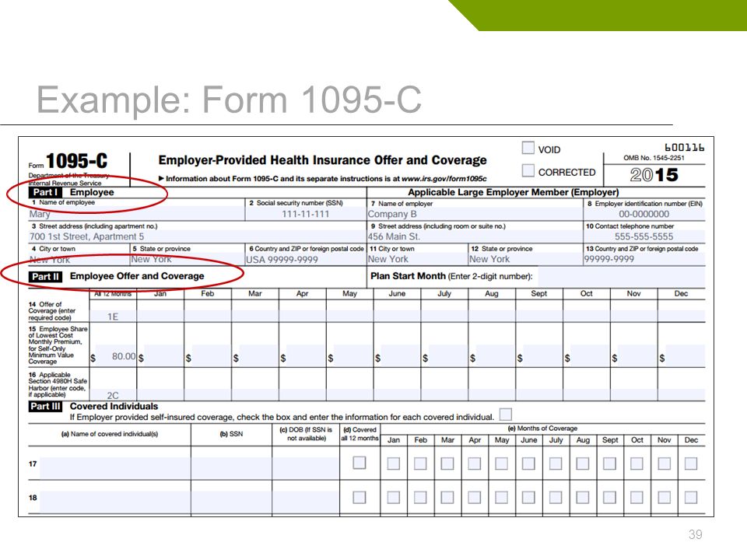Click the June column header in Part II
Image resolution: width=747 pixels, height=560 pixels.
(x=397, y=293)
